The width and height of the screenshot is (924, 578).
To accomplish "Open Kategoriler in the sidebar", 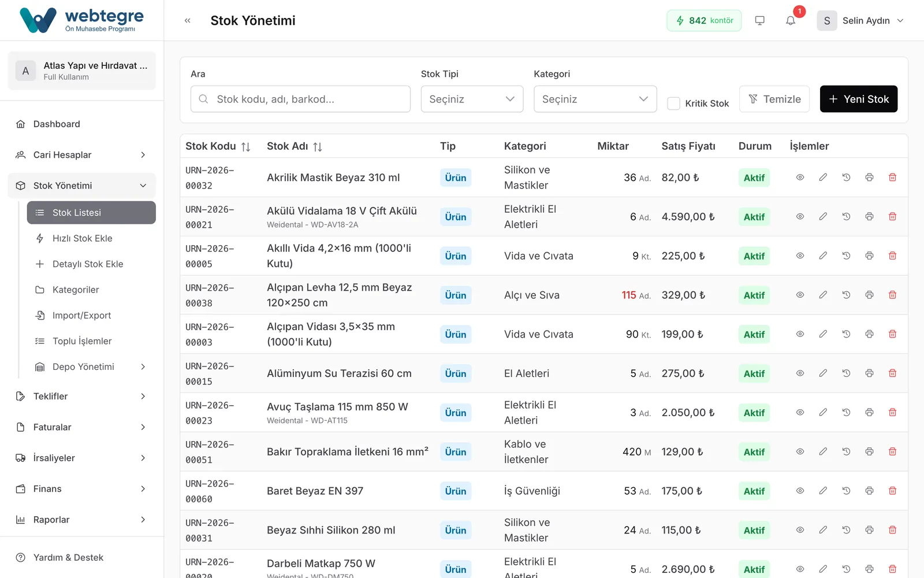I will tap(91, 290).
